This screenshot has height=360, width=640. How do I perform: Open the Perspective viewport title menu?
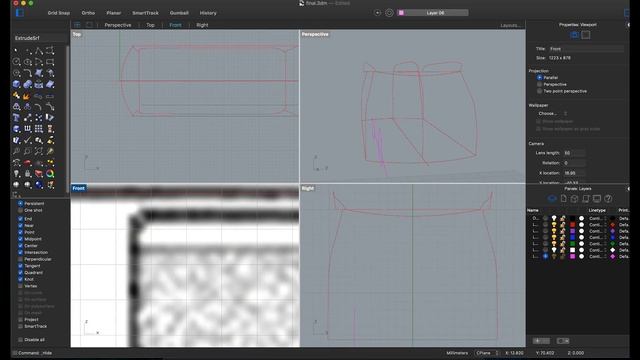pyautogui.click(x=315, y=34)
